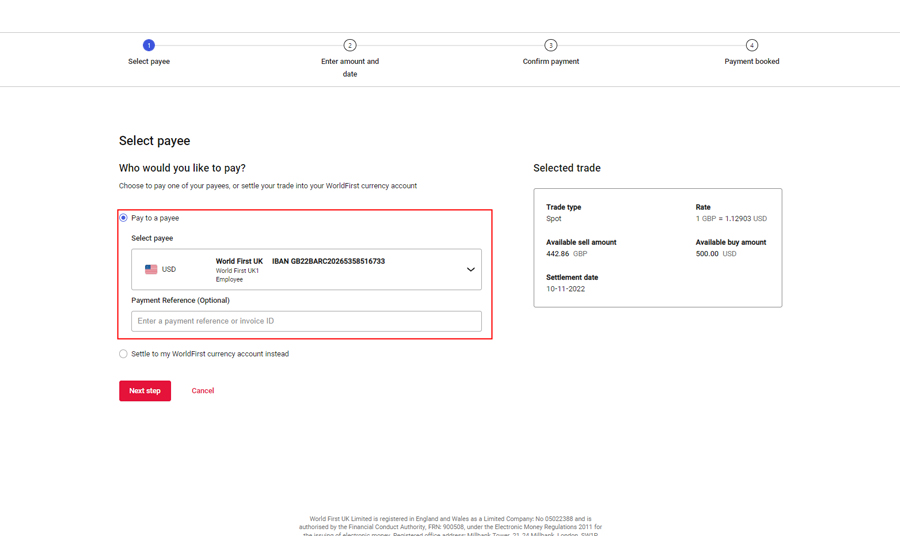Choose 'Settle to my WorldFirst currency account' radio

pyautogui.click(x=124, y=354)
